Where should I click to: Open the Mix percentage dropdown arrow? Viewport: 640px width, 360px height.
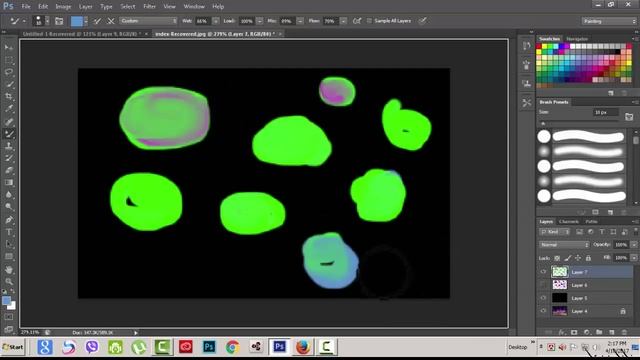tap(300, 21)
